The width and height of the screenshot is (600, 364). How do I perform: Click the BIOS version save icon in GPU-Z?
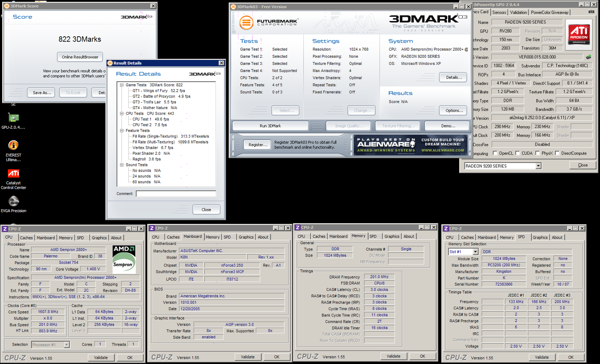point(588,57)
